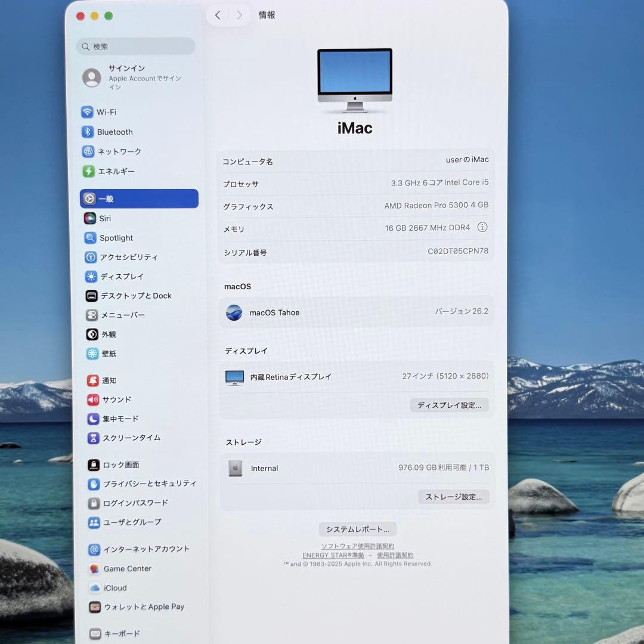This screenshot has height=644, width=644.
Task: Click display size 27インチ (5120 × 2880)
Action: pos(445,376)
